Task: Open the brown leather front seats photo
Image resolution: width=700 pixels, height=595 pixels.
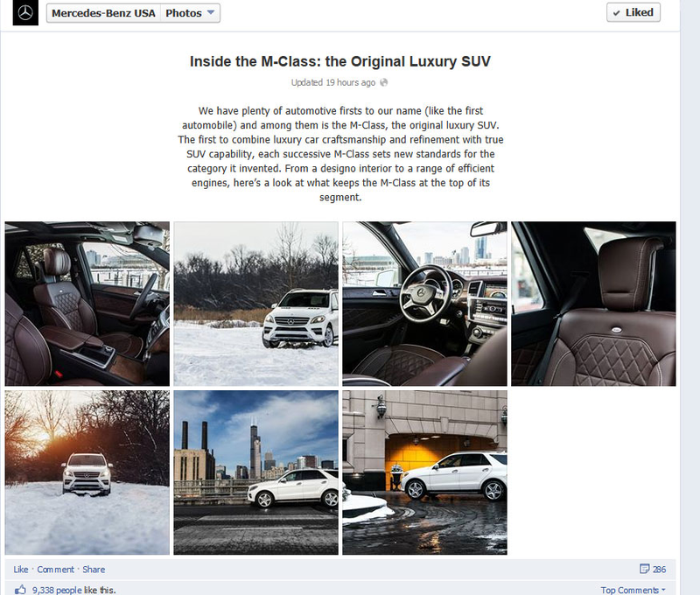Action: [x=87, y=304]
